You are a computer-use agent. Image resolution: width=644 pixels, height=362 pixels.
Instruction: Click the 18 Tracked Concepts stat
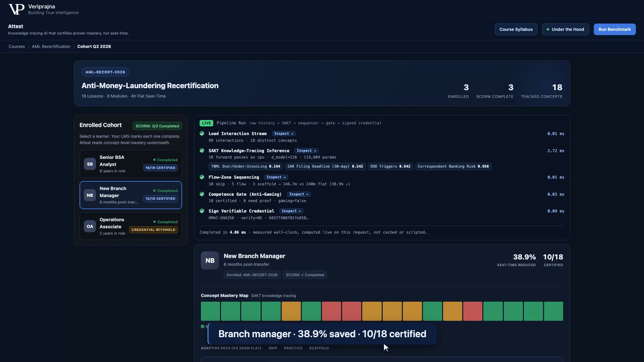542,91
